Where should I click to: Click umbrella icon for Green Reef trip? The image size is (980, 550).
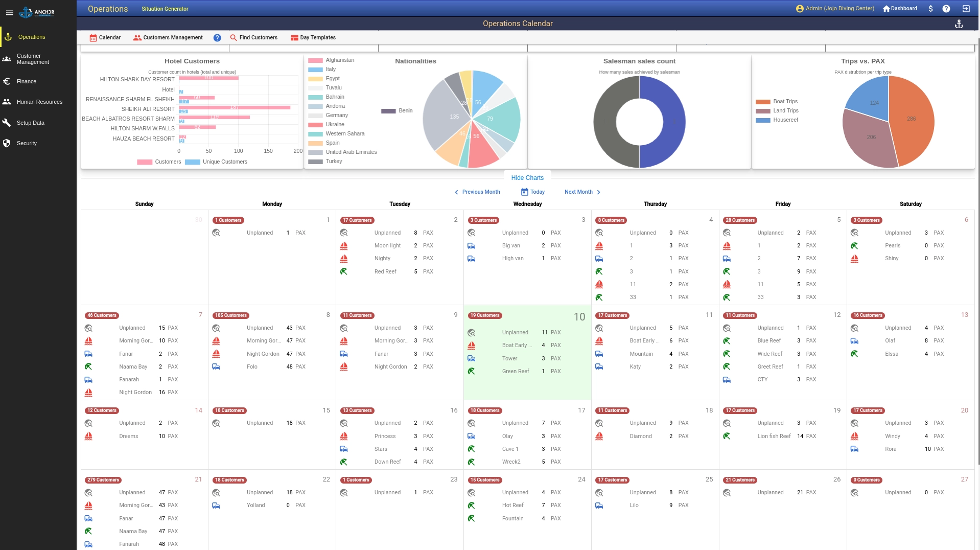pyautogui.click(x=472, y=372)
